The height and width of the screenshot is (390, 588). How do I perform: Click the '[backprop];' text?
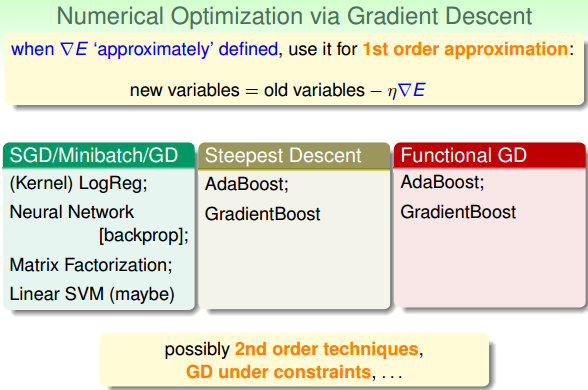144,236
